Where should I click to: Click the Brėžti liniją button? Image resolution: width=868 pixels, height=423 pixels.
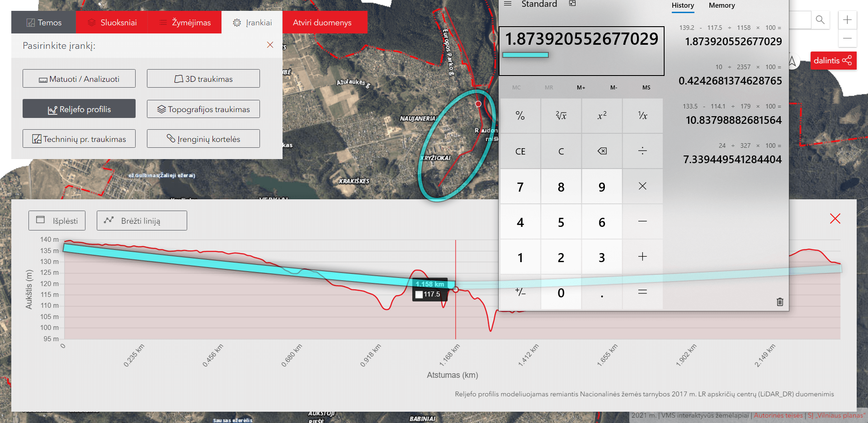coord(142,221)
